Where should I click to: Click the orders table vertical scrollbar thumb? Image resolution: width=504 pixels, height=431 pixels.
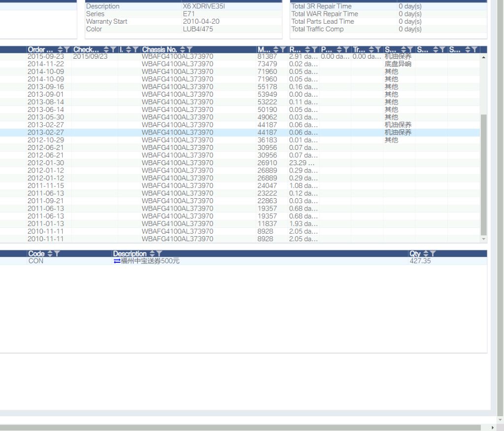coord(484,175)
